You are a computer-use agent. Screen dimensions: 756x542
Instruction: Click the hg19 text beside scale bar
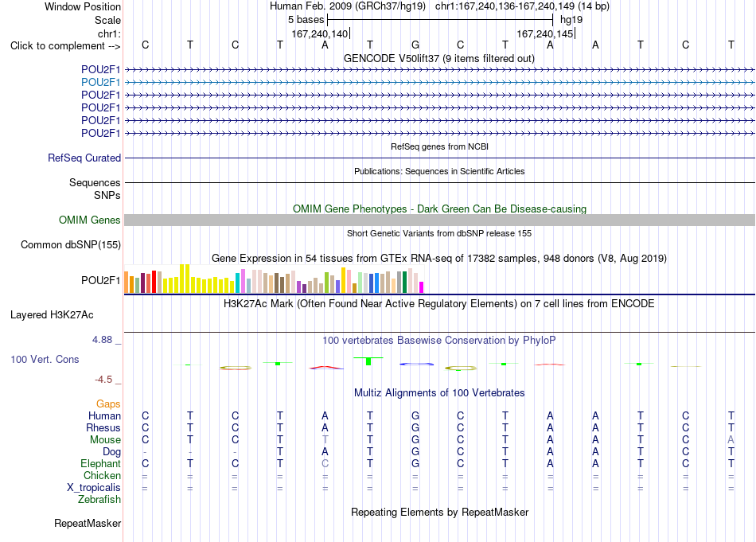[571, 20]
